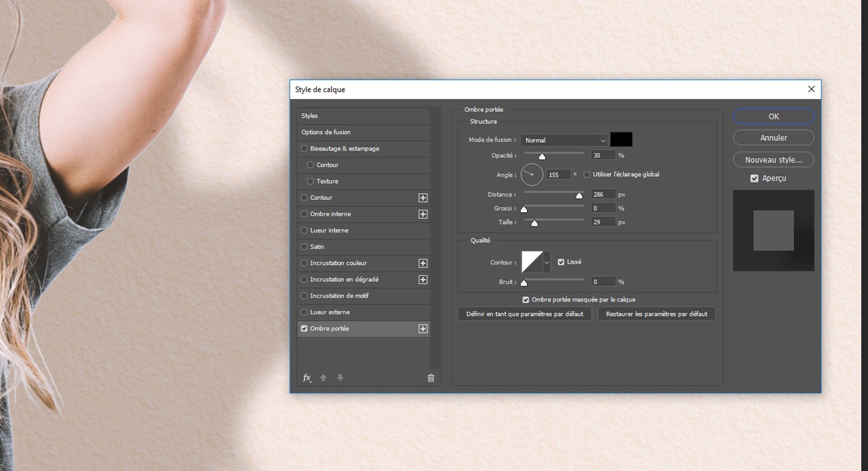Click the Taille slider handle
This screenshot has height=471, width=868.
[534, 223]
